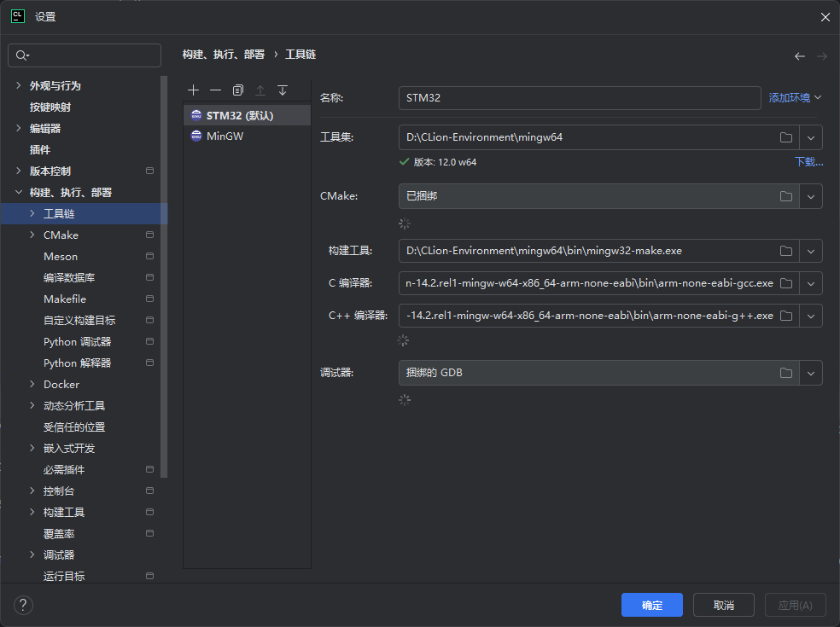
Task: Open the debugger dropdown
Action: (x=811, y=373)
